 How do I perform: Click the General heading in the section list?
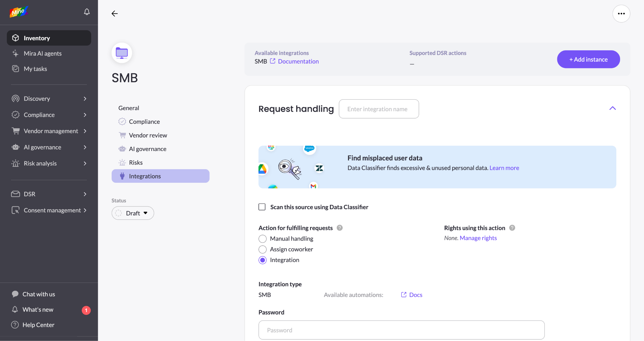click(129, 108)
